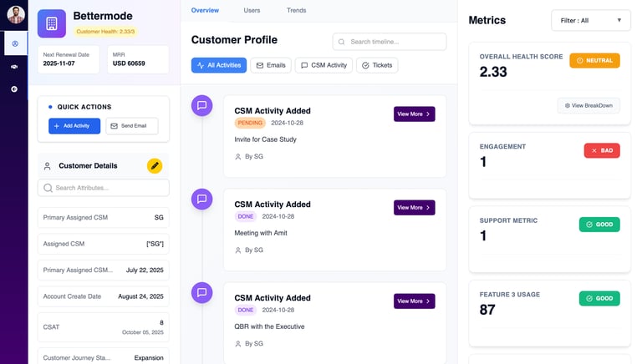
Task: Focus the Search Attributes field
Action: click(103, 188)
